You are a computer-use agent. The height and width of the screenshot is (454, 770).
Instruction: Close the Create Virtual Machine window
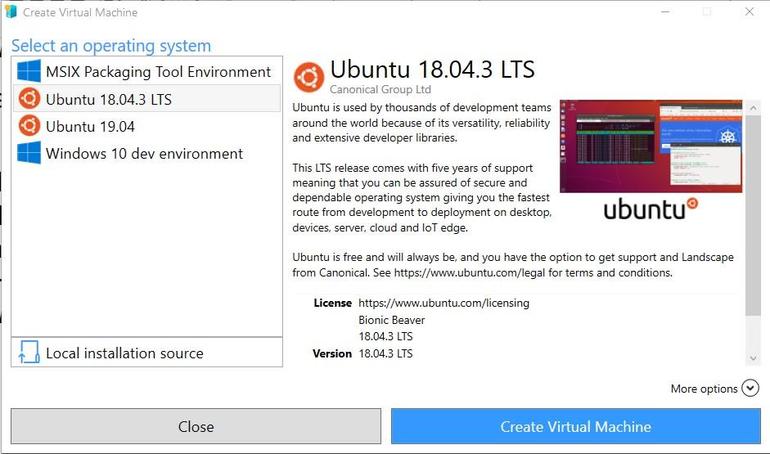click(749, 11)
